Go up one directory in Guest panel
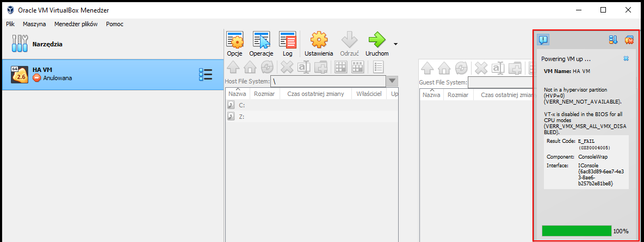This screenshot has height=242, width=644. [x=427, y=67]
